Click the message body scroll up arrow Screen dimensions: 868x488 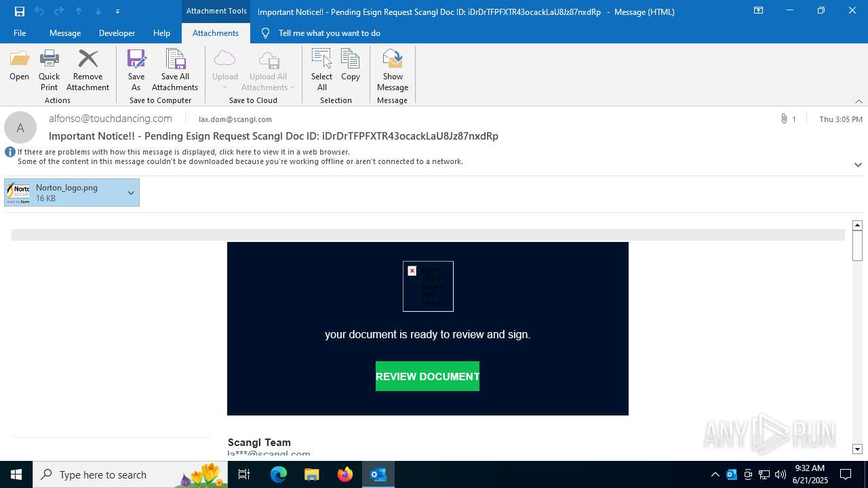point(857,225)
